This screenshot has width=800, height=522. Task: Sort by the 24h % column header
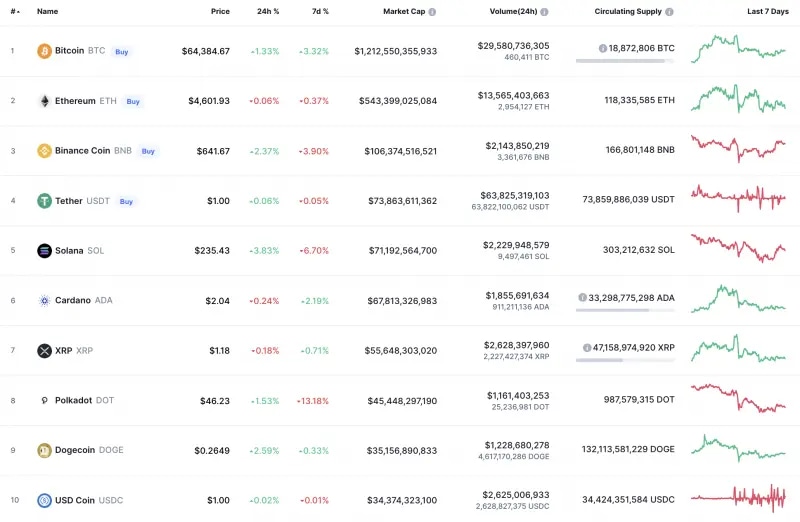(268, 12)
